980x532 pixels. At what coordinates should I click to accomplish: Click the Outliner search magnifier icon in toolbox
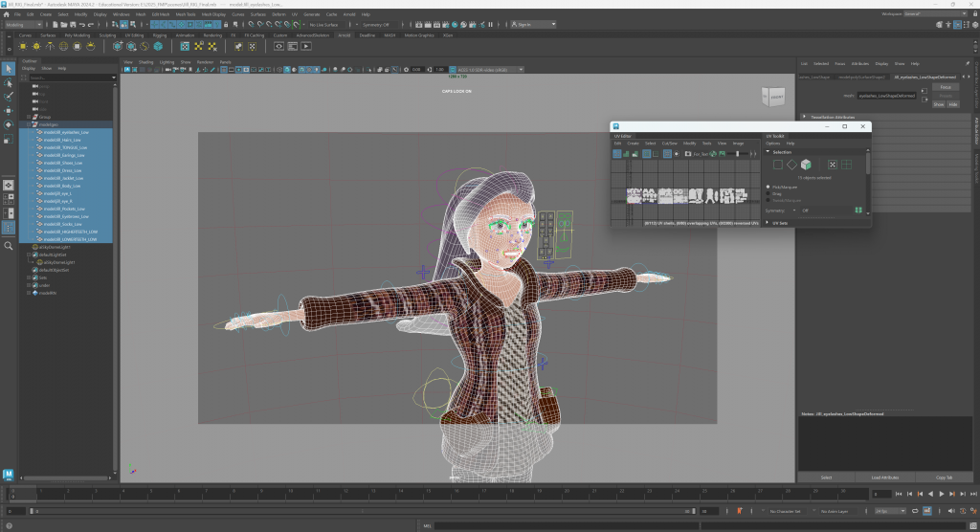pyautogui.click(x=9, y=246)
